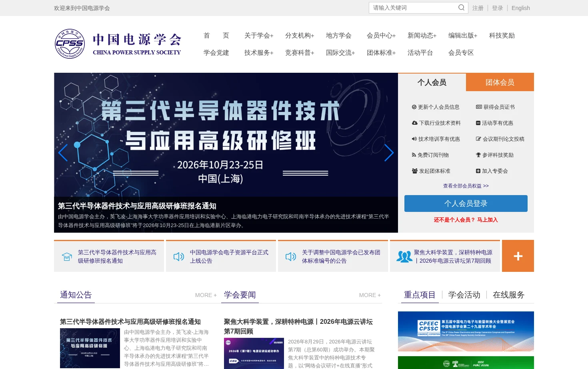The width and height of the screenshot is (588, 369).
Task: Click users icon beside 发起团体标准
Action: (x=415, y=171)
